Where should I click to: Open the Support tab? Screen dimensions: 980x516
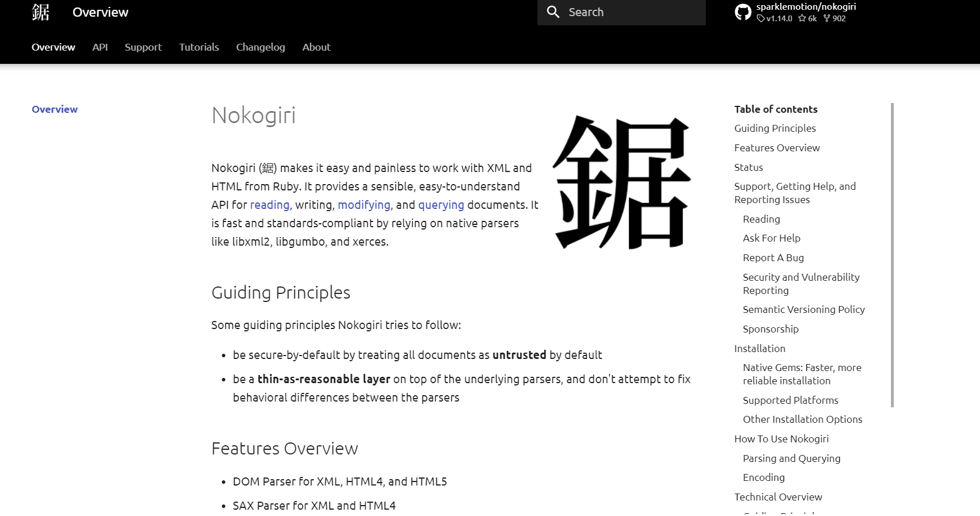[143, 47]
